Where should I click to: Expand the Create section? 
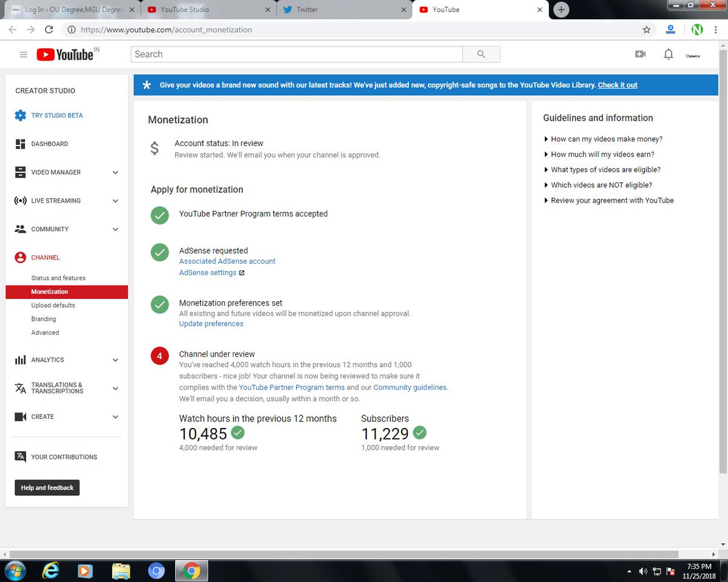pos(115,417)
